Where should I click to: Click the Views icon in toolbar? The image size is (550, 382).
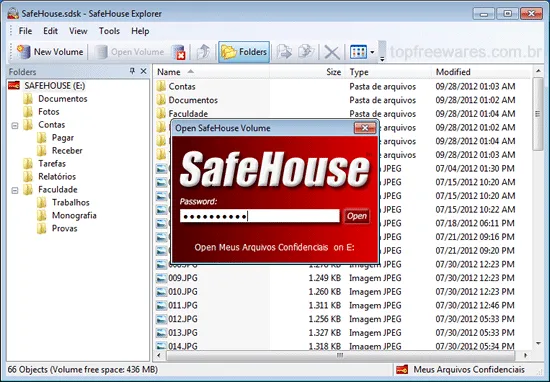(358, 52)
